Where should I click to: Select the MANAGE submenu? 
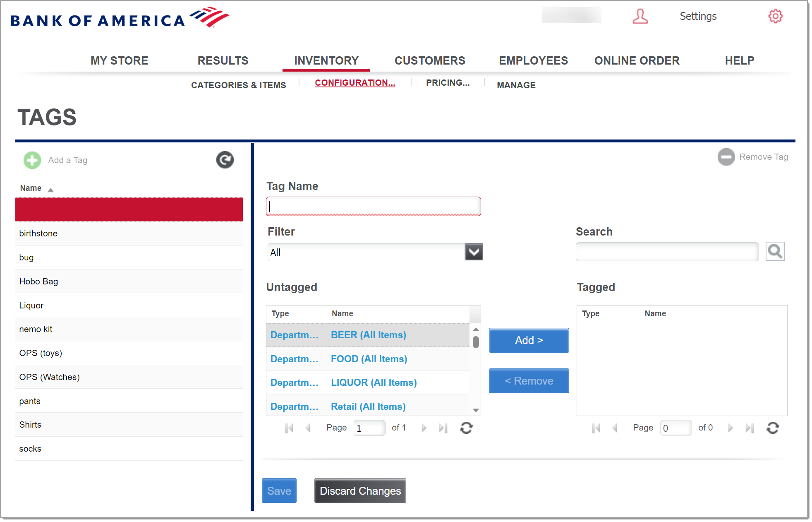(x=516, y=85)
